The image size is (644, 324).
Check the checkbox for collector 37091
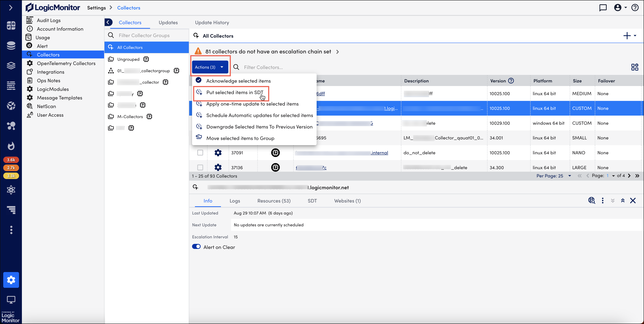tap(200, 153)
